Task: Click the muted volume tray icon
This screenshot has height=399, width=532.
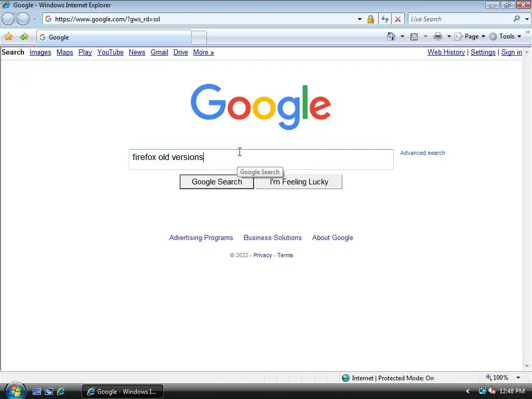Action: pos(492,391)
